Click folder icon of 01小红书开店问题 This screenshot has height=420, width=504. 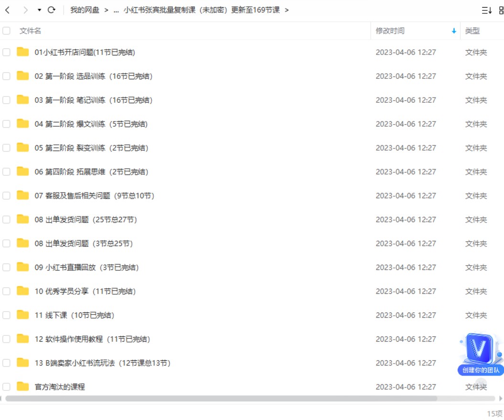click(x=23, y=52)
